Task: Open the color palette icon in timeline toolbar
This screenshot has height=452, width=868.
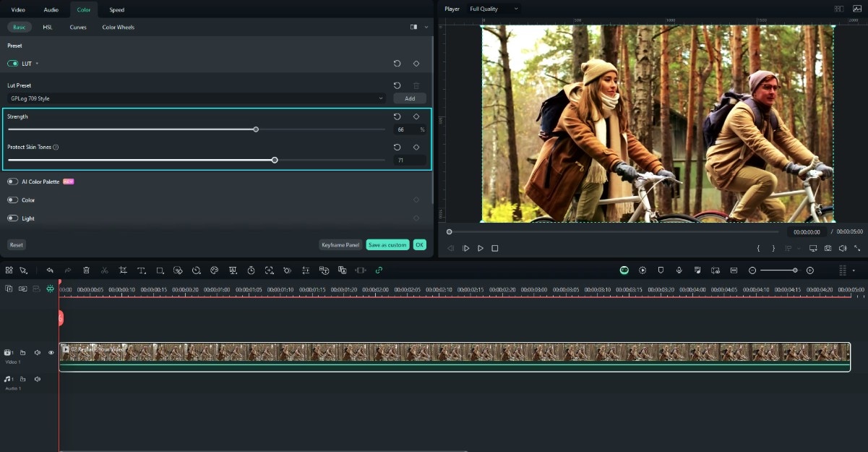Action: click(214, 270)
